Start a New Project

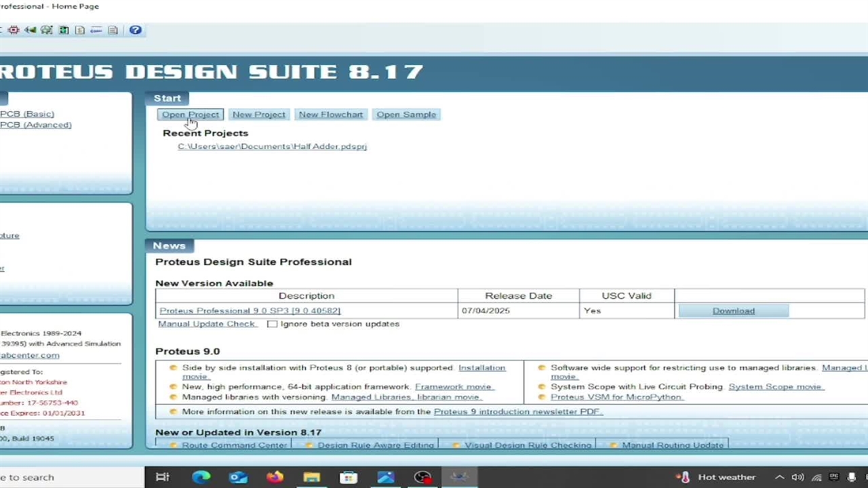point(258,115)
